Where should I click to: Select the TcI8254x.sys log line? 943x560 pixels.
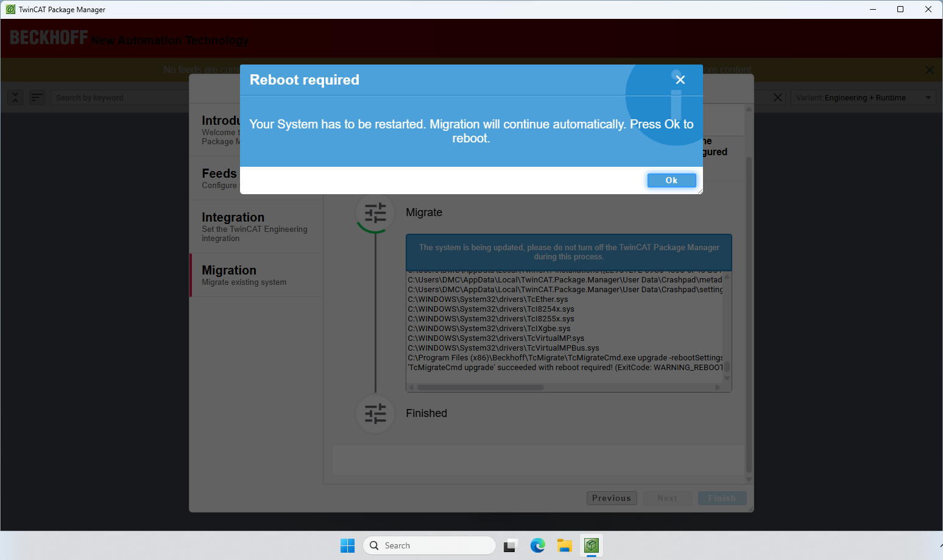point(491,309)
